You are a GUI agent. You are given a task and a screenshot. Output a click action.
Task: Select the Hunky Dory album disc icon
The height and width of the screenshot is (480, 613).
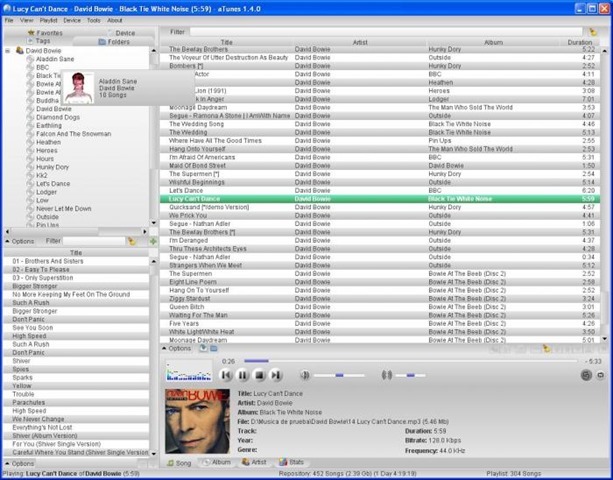[30, 167]
